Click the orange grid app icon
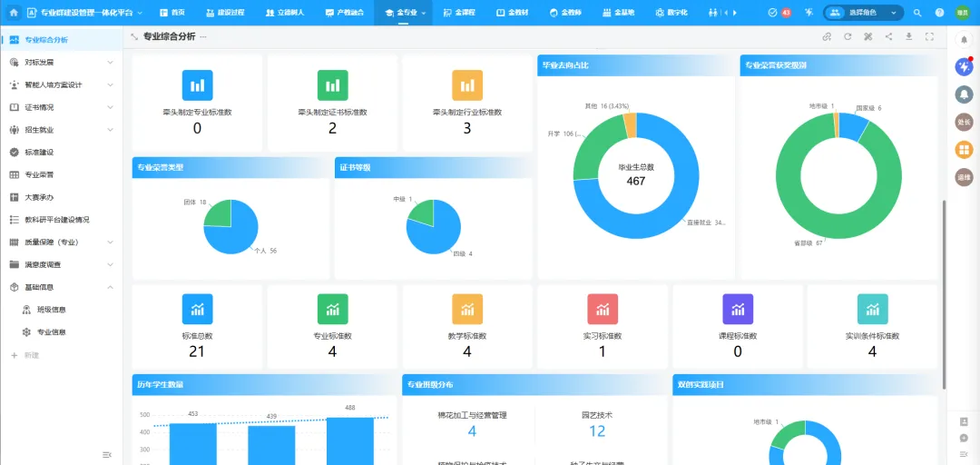This screenshot has width=980, height=465. tap(963, 150)
